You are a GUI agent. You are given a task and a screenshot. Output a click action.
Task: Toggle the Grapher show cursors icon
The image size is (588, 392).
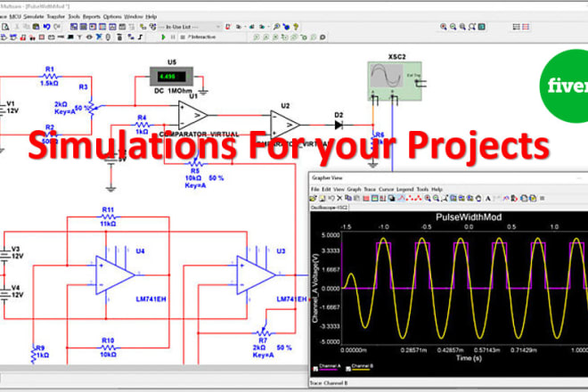point(382,198)
